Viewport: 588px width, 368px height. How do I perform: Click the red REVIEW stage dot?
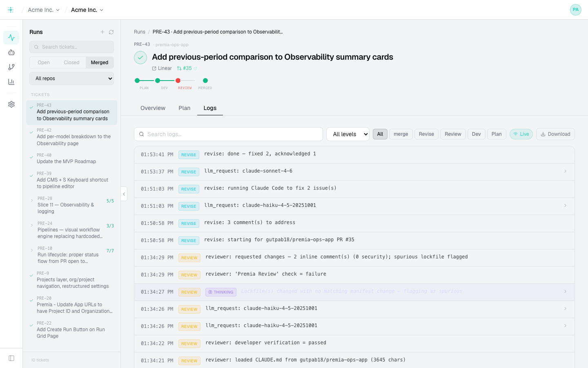(178, 81)
